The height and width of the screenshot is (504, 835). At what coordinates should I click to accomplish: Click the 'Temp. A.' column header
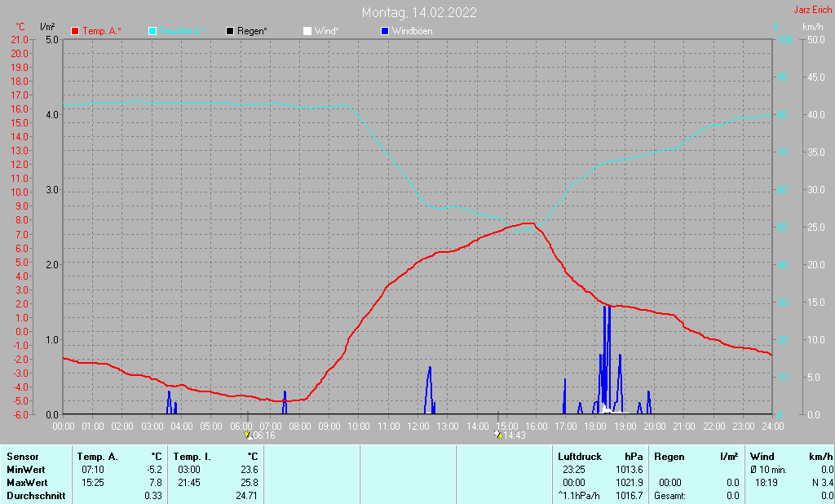click(98, 457)
